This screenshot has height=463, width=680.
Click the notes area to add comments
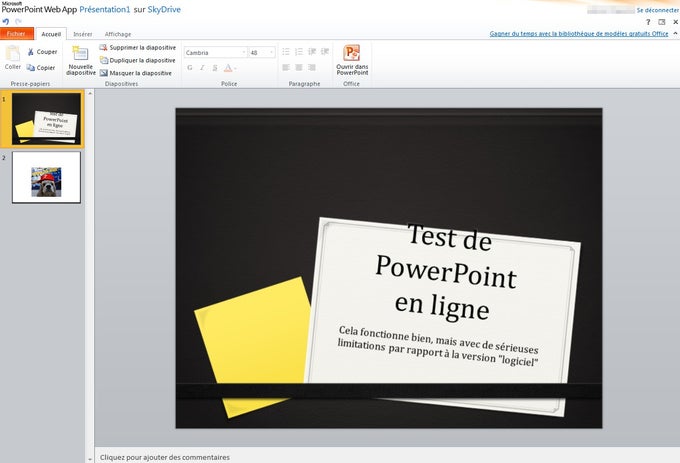click(387, 457)
